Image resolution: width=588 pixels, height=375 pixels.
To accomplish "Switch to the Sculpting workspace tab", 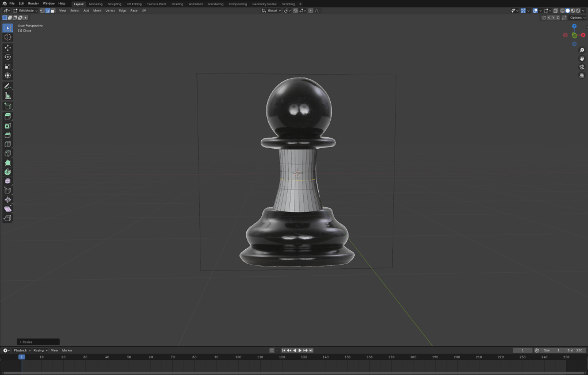I will 114,3.
